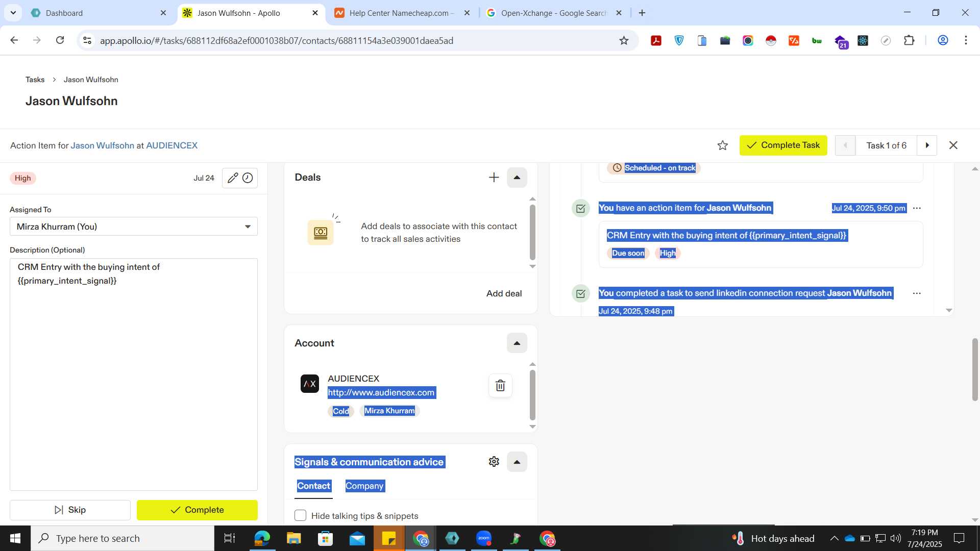Open the tab search dropdown arrow

13,13
